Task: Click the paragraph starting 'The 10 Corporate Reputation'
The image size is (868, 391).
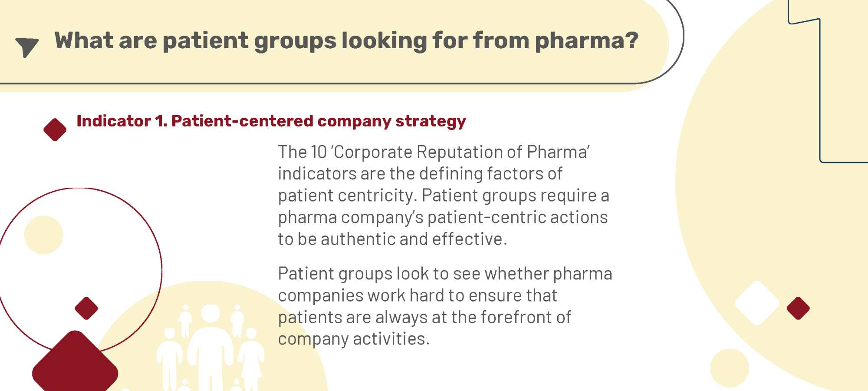Action: [443, 195]
